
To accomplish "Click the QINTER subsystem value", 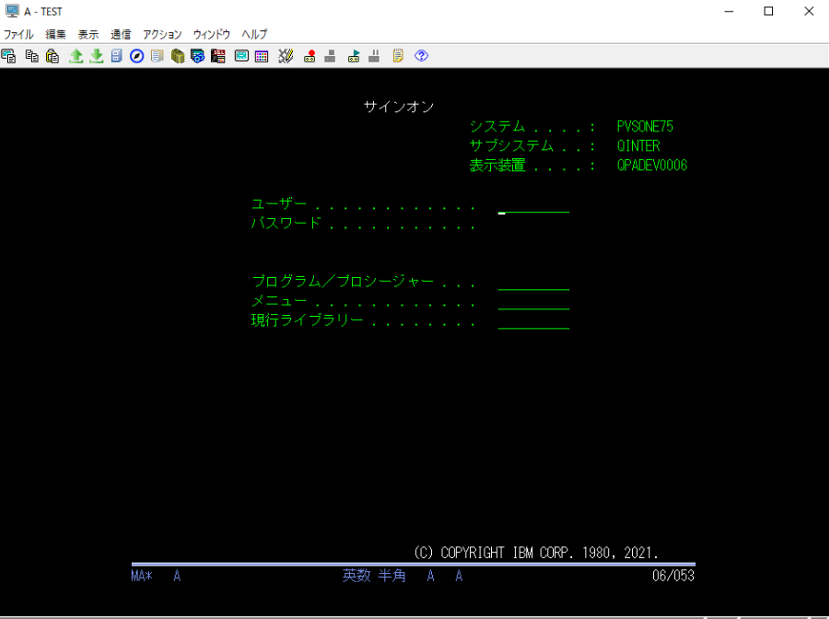I will (639, 146).
